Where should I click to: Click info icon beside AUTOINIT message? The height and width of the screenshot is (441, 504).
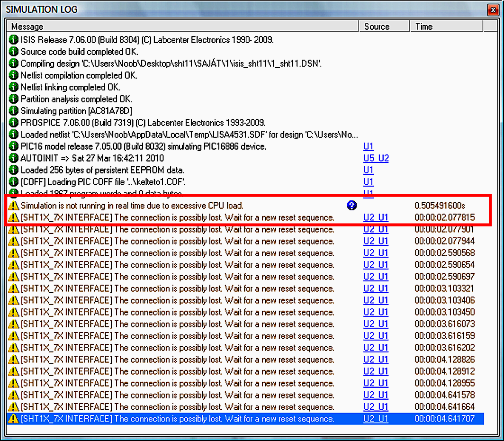13,158
